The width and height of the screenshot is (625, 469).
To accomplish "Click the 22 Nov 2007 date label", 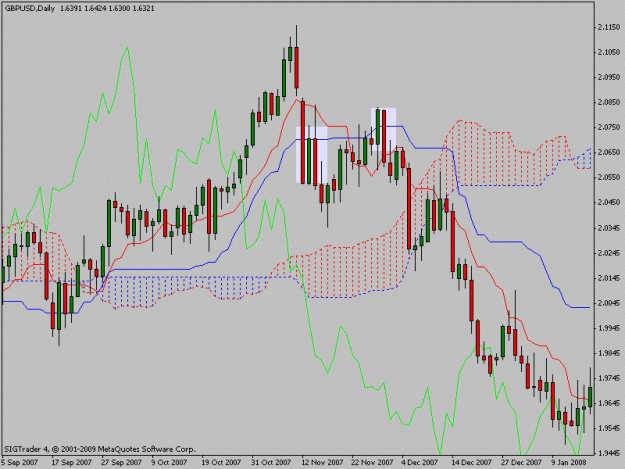I will (372, 463).
